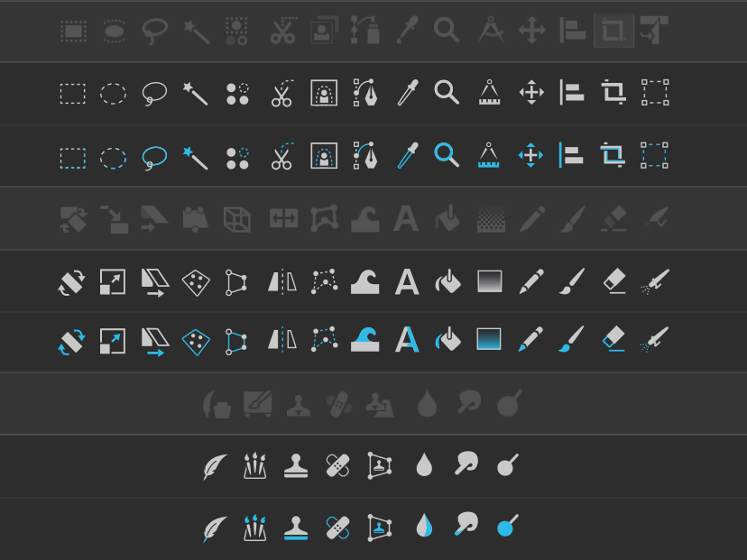Select the horizontal flip tool
This screenshot has width=747, height=560.
tap(281, 280)
